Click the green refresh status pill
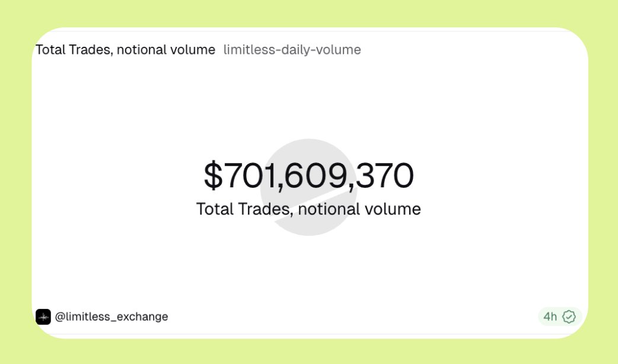 point(559,317)
